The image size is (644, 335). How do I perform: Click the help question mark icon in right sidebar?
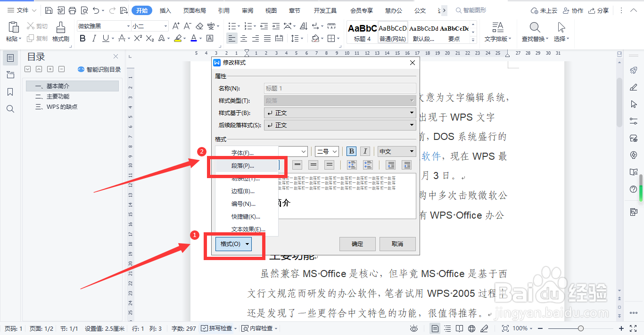(x=634, y=189)
